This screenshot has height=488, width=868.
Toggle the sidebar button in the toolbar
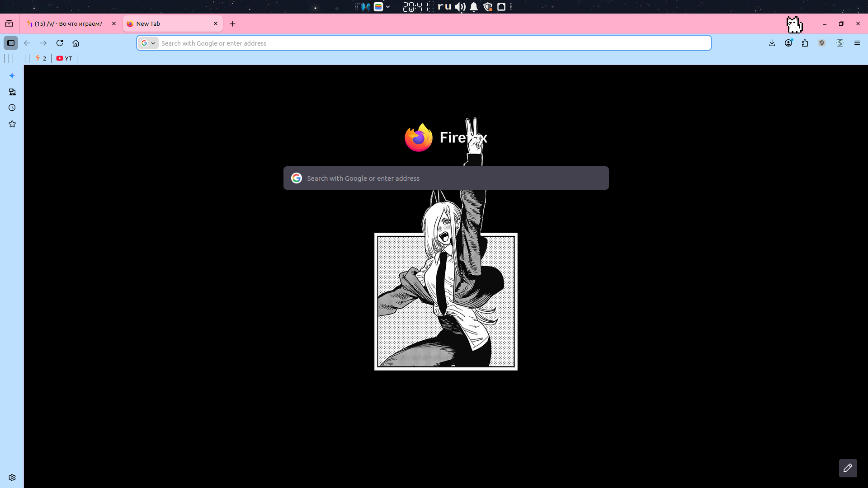pos(11,43)
